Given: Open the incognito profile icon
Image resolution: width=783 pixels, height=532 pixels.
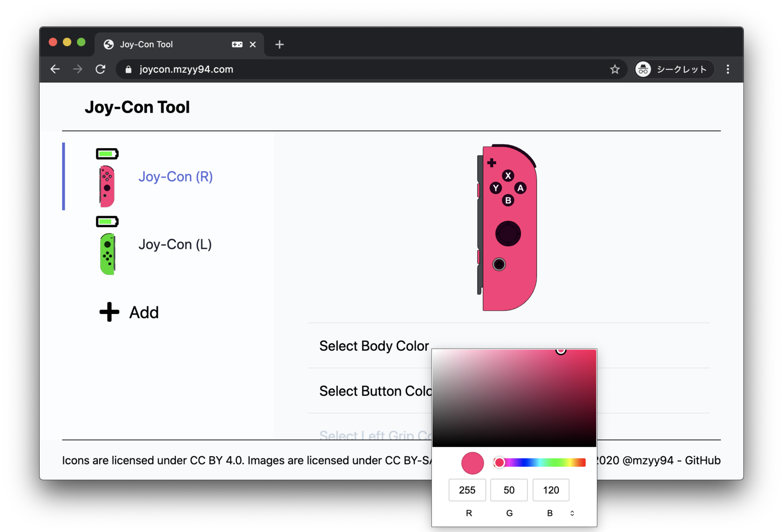Looking at the screenshot, I should click(x=643, y=69).
